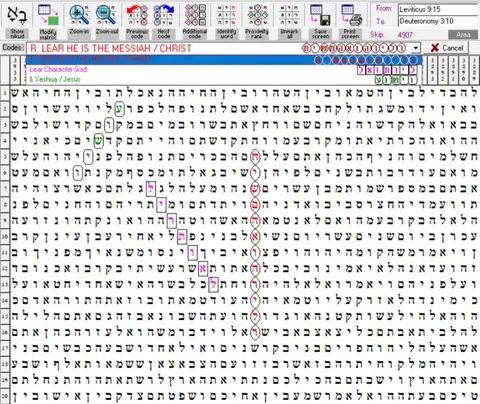Click row number 20 of the matrix
Viewport: 480px width, 404px height.
[x=5, y=396]
